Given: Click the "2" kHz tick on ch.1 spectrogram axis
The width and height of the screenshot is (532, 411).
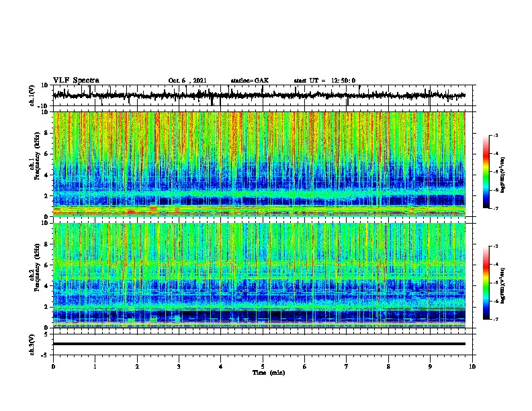Looking at the screenshot, I should point(46,195).
